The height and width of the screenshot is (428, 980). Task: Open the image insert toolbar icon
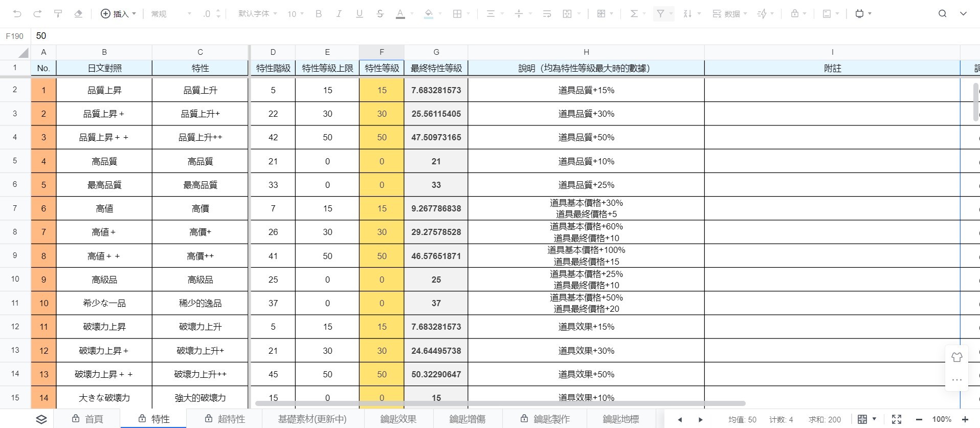click(x=827, y=14)
